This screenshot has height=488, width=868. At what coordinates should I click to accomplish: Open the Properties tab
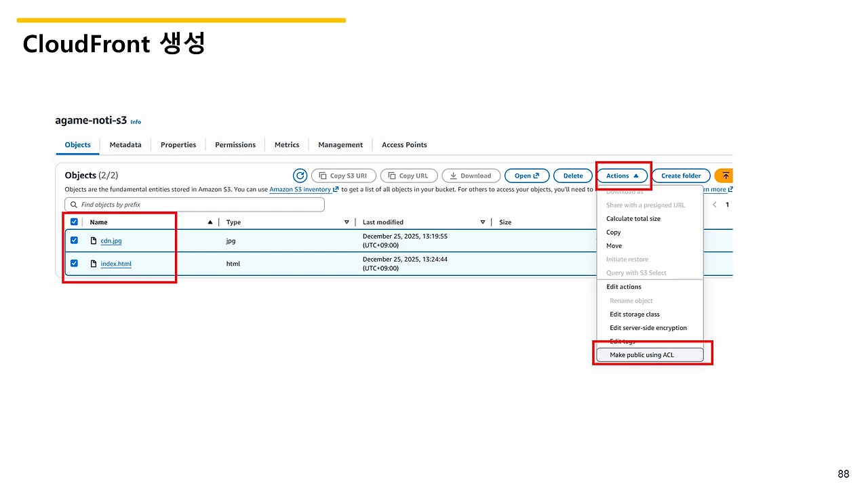click(178, 144)
